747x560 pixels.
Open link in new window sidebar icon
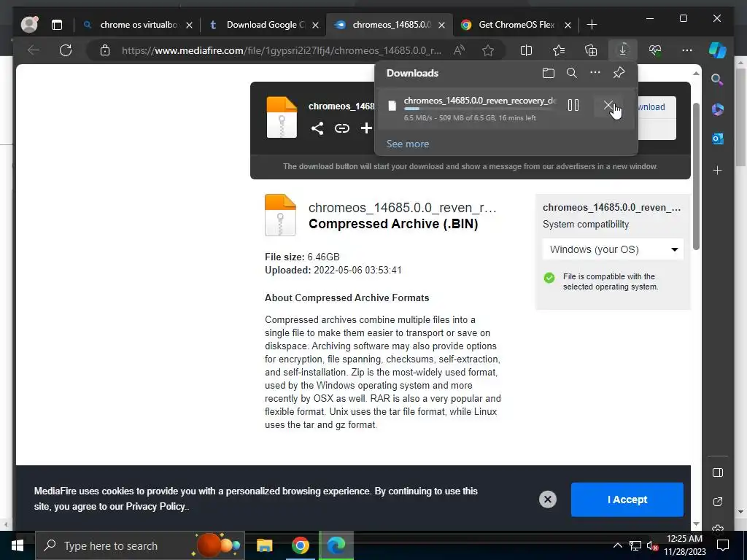(718, 502)
